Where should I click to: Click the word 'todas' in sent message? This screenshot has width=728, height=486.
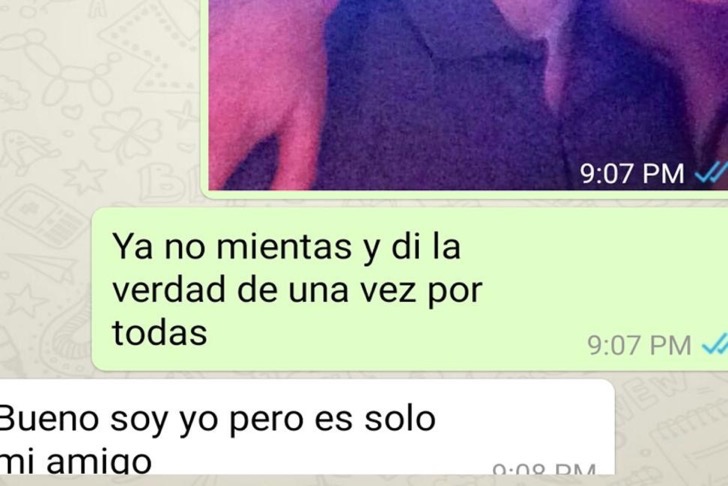tap(160, 332)
